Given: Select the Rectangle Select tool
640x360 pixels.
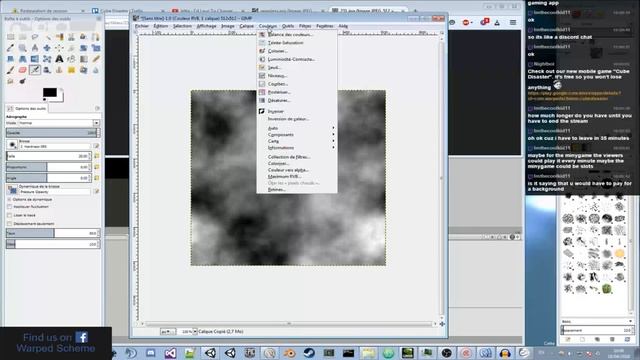Looking at the screenshot, I should 10,37.
